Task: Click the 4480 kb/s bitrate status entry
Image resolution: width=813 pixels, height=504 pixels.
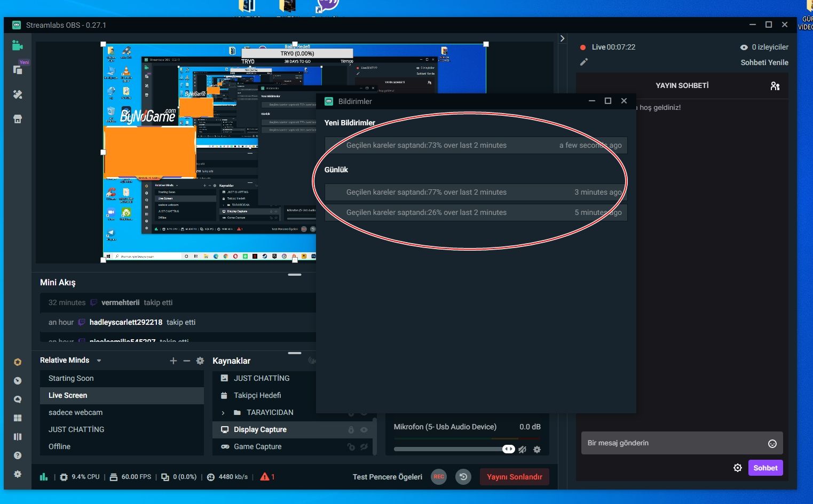Action: [227, 477]
